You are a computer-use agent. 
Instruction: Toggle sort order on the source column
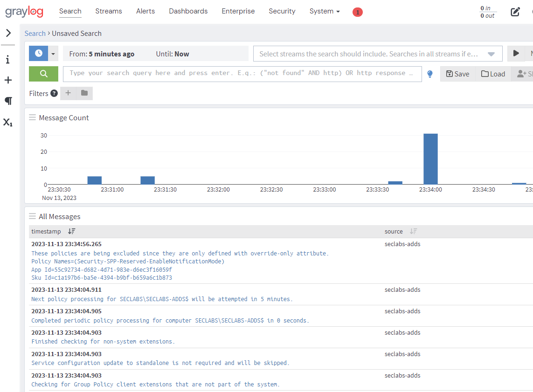coord(414,231)
